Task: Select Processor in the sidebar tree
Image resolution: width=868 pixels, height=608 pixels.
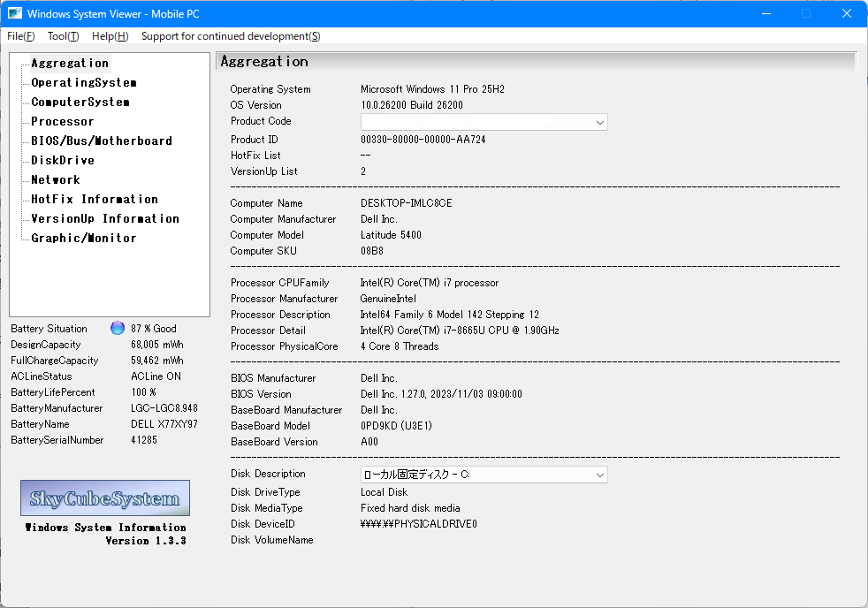Action: click(63, 122)
